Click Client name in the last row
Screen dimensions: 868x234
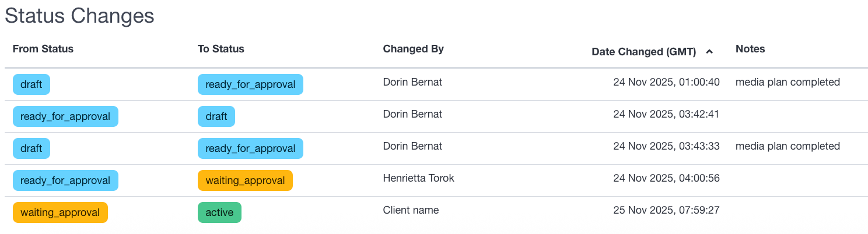tap(411, 210)
